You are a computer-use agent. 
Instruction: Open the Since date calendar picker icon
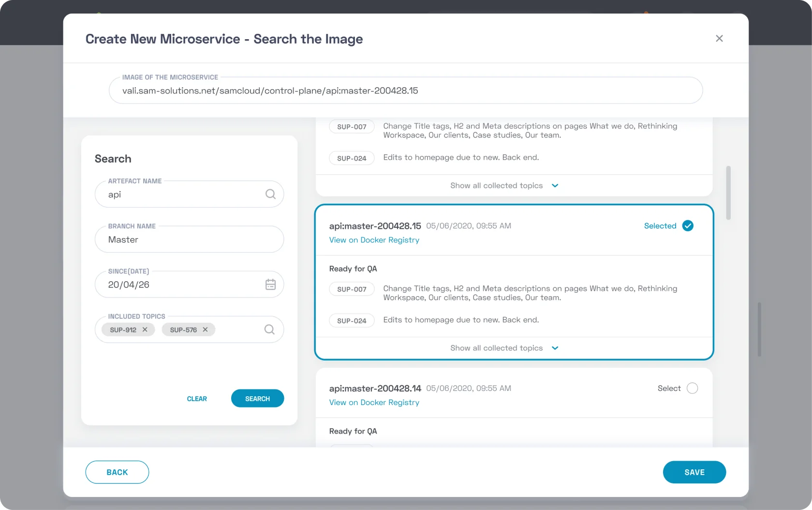(270, 285)
